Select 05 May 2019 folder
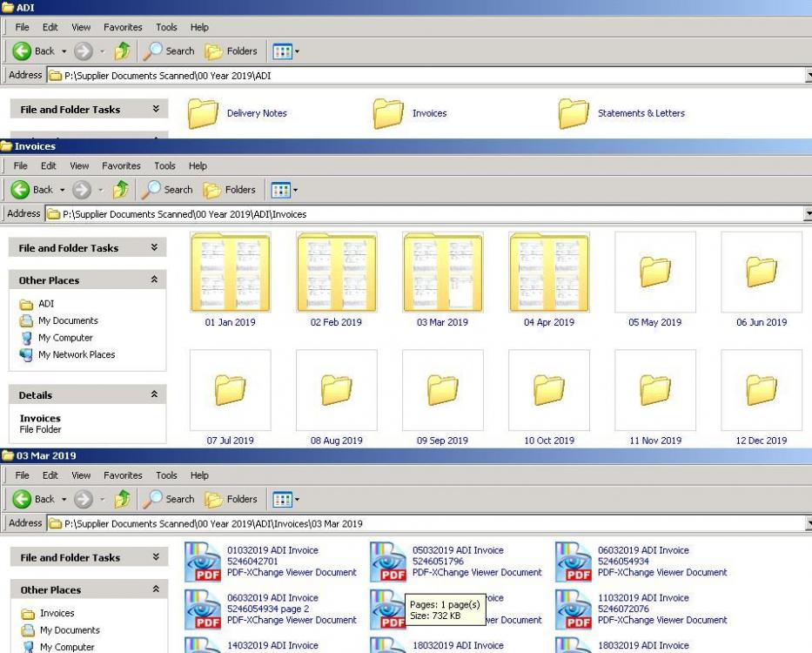Screen dimensions: 812x653 pyautogui.click(x=655, y=279)
